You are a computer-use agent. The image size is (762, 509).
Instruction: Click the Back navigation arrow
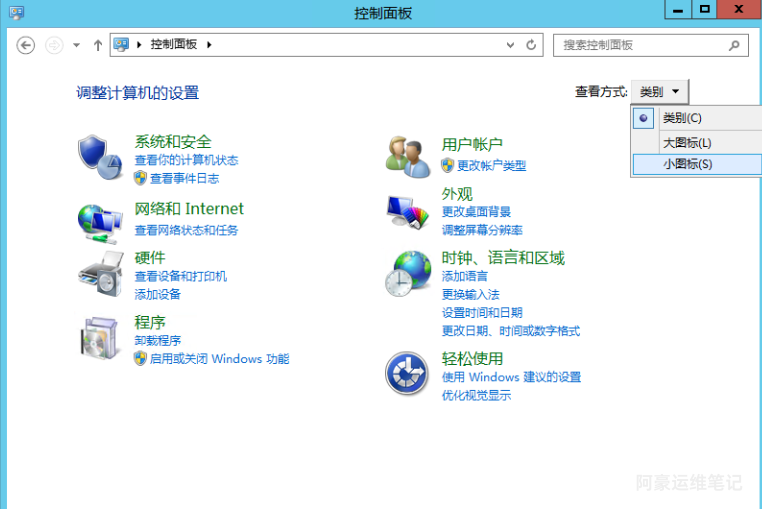point(26,45)
